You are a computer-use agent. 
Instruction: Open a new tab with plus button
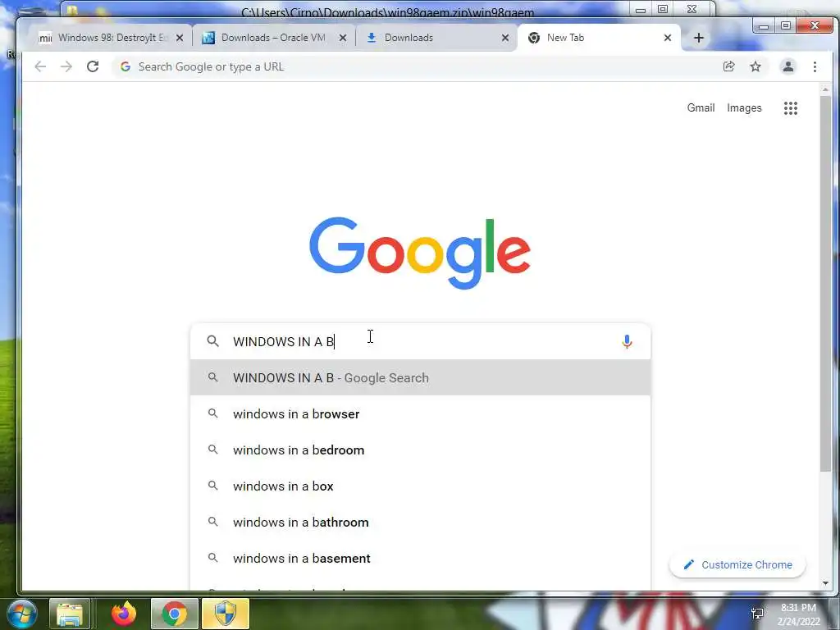click(x=699, y=38)
